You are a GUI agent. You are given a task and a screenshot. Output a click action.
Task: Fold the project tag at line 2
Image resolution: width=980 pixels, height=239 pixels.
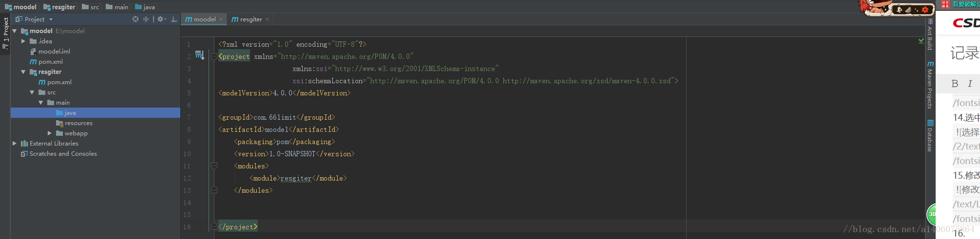coord(214,56)
